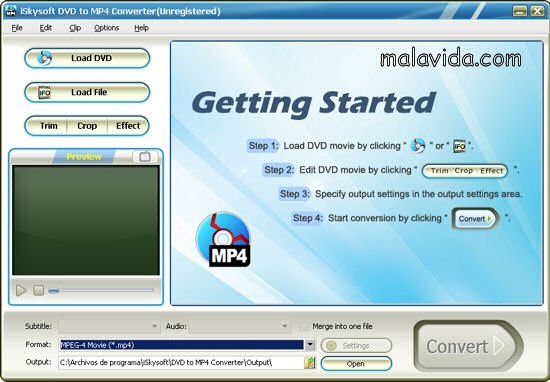Open the Trim editor

[48, 126]
